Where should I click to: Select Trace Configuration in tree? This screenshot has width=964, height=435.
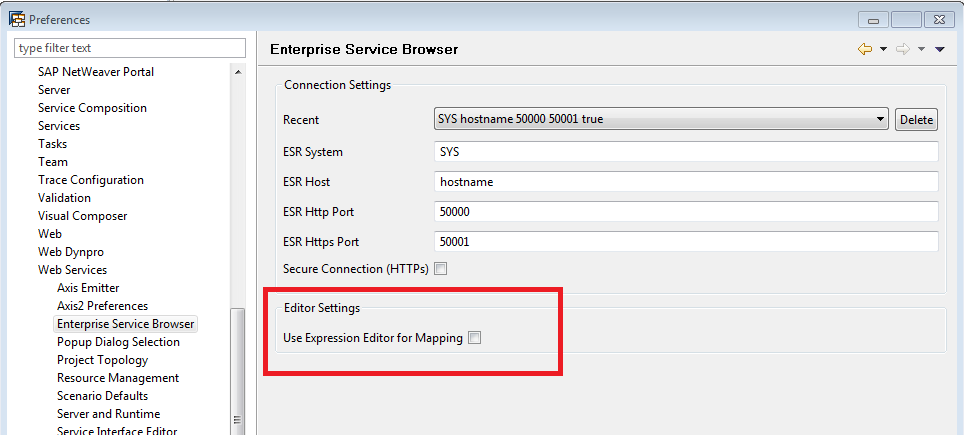point(91,180)
